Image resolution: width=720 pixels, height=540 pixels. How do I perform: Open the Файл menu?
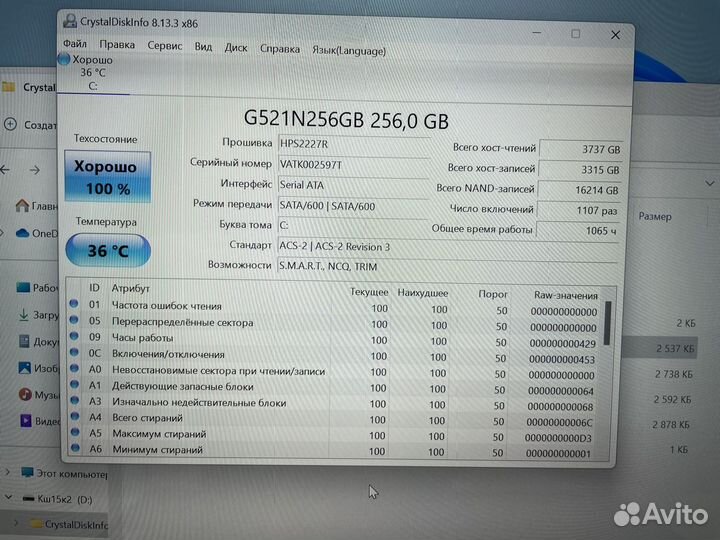[75, 44]
